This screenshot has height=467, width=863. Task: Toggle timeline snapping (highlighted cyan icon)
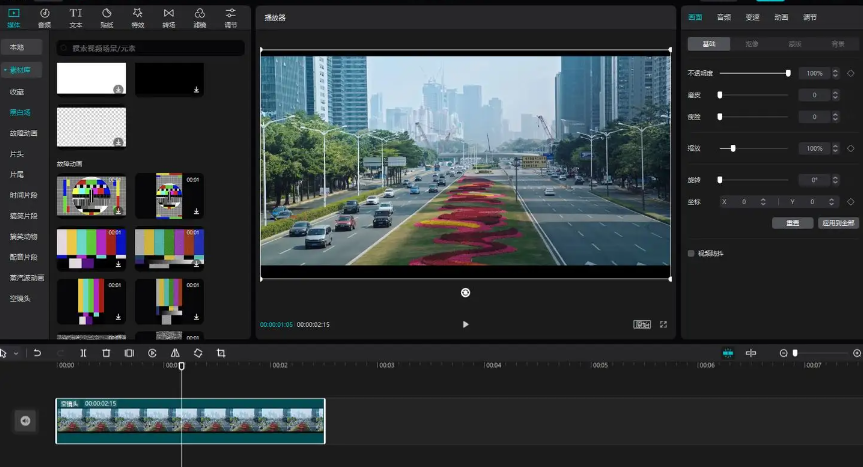pos(728,353)
